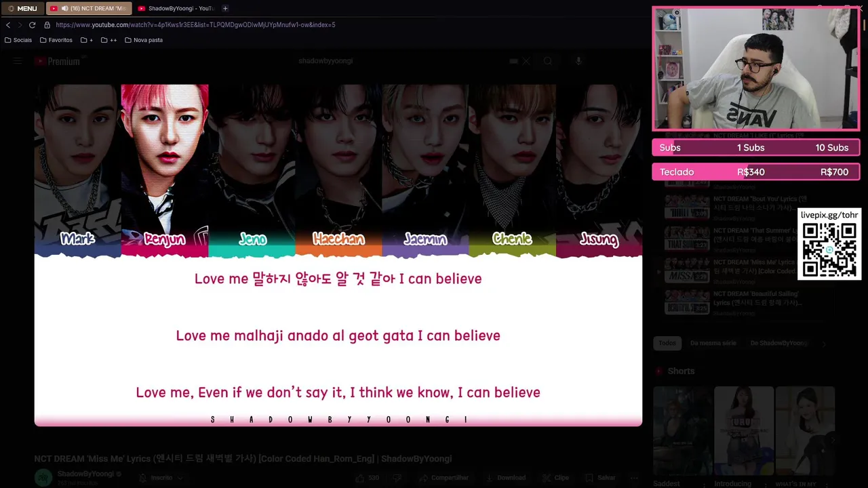This screenshot has width=868, height=488.
Task: Save the video with Salvar button
Action: coord(600,478)
